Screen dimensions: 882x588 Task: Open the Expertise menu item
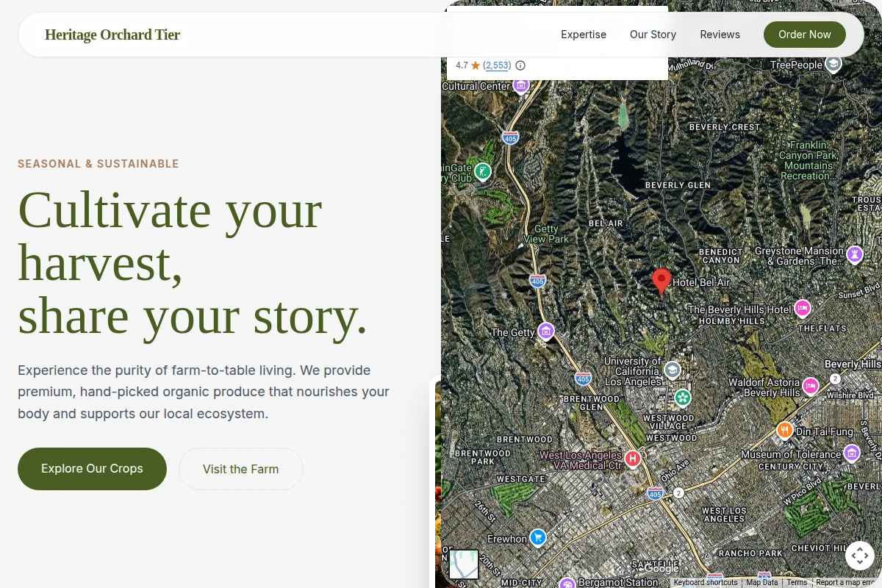[584, 35]
